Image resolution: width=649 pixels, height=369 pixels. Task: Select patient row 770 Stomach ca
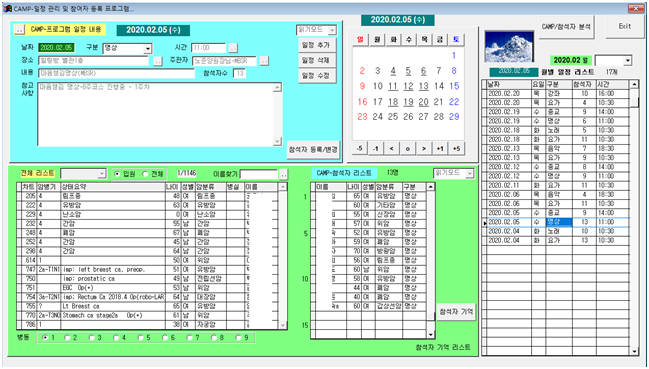click(147, 316)
